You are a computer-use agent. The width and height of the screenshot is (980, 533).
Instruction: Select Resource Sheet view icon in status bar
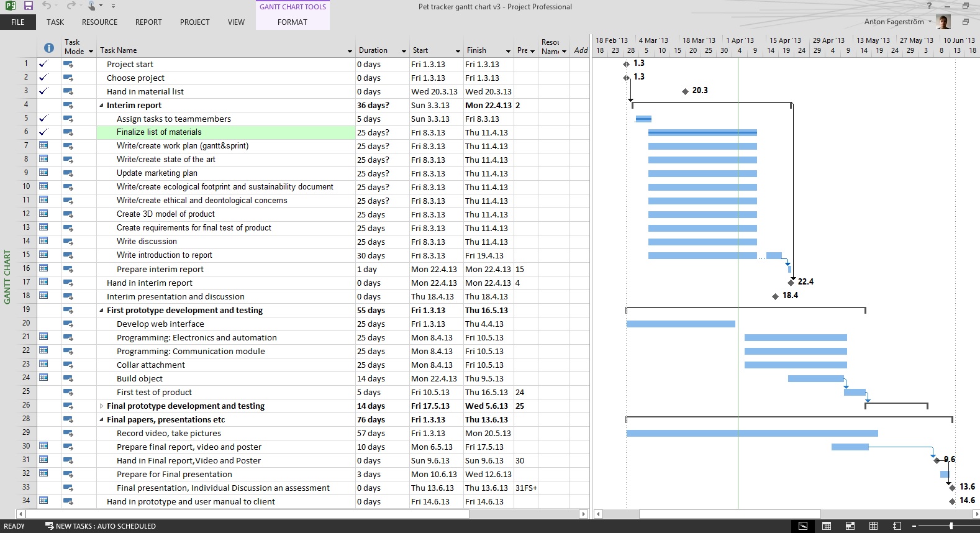pyautogui.click(x=873, y=526)
